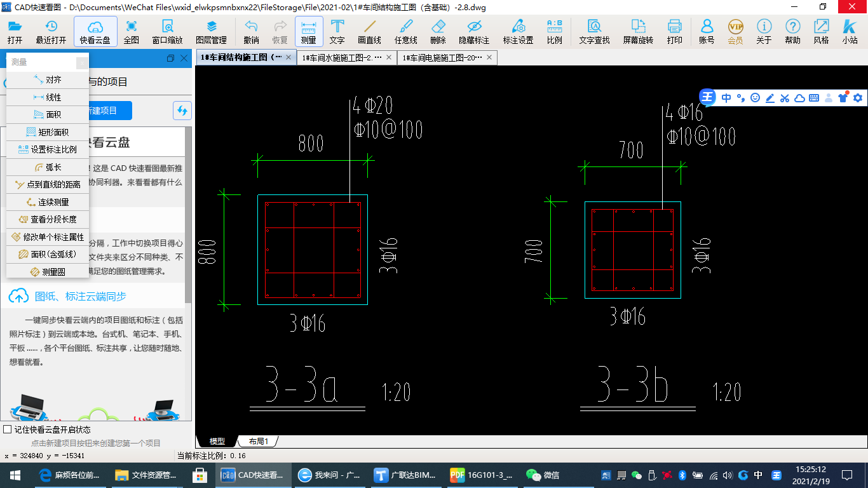Switch to 布局1 layout tab
The height and width of the screenshot is (488, 868).
(259, 441)
